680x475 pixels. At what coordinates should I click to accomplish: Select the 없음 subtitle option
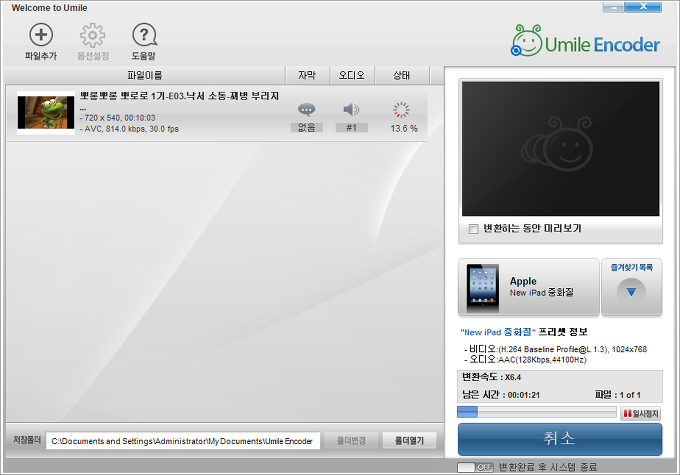307,128
